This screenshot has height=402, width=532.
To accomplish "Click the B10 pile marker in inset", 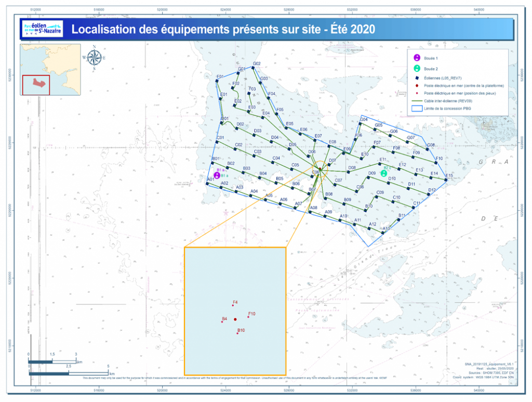I will (x=237, y=333).
